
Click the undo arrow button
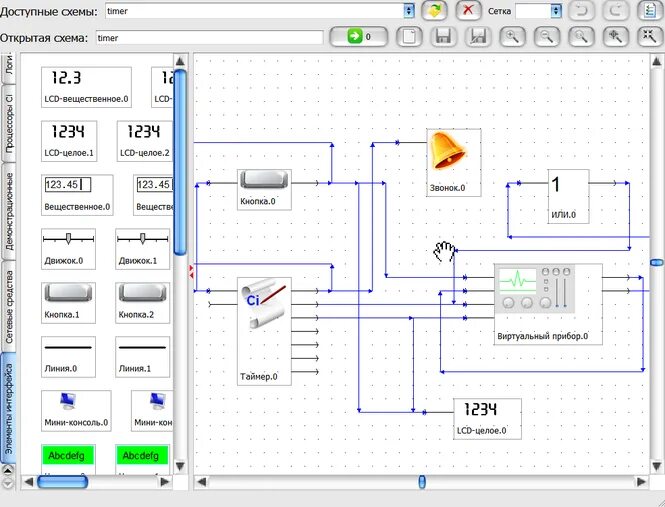pos(581,11)
